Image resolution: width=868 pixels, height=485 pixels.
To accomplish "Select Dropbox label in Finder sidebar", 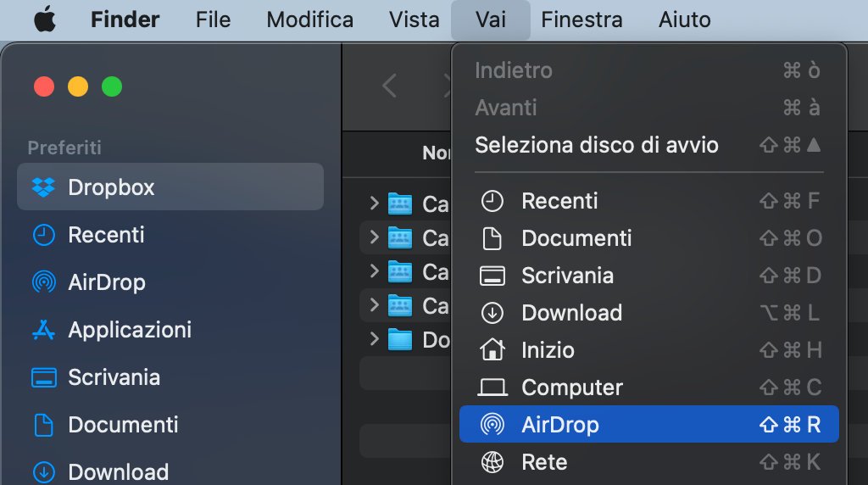I will pyautogui.click(x=111, y=187).
